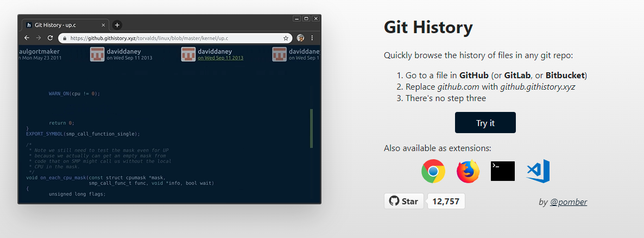644x238 pixels.
Task: Open the terminal CLI icon
Action: coord(503,171)
